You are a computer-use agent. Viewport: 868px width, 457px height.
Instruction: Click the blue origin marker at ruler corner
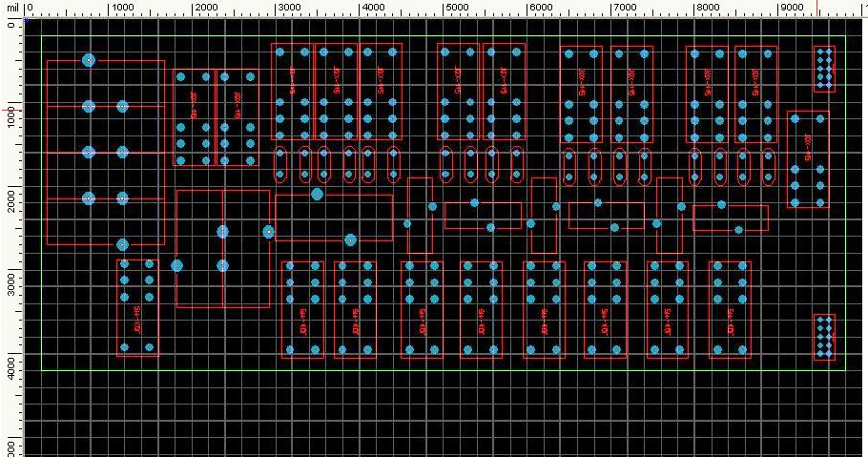(x=25, y=19)
